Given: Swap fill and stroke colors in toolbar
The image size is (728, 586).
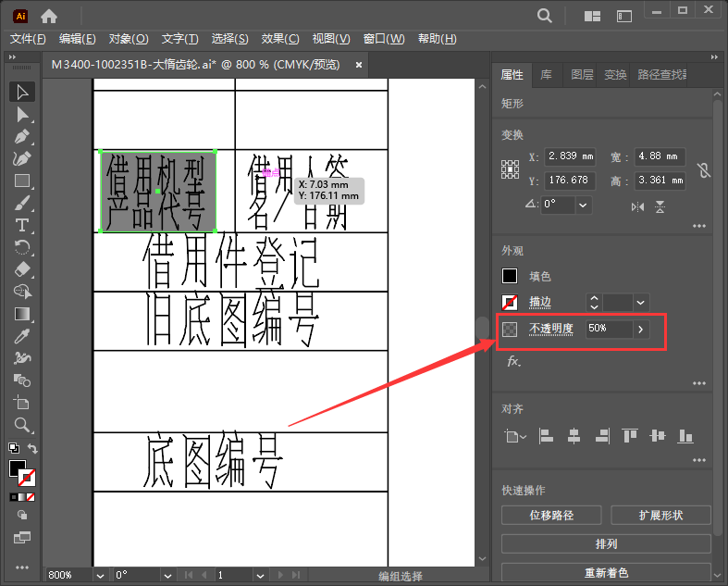Looking at the screenshot, I should pos(33,449).
